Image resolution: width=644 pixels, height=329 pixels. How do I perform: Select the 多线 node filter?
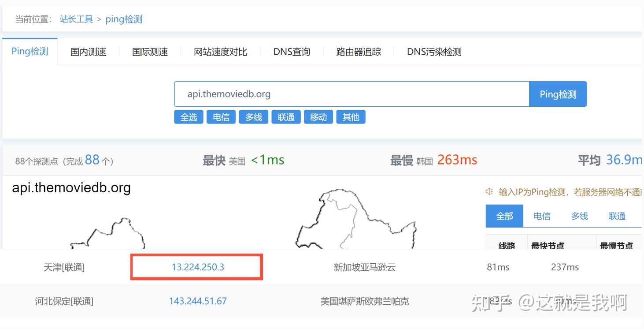coord(253,116)
